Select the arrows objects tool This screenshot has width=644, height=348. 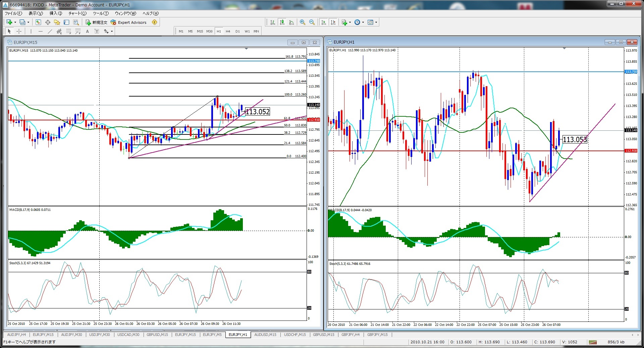click(106, 31)
